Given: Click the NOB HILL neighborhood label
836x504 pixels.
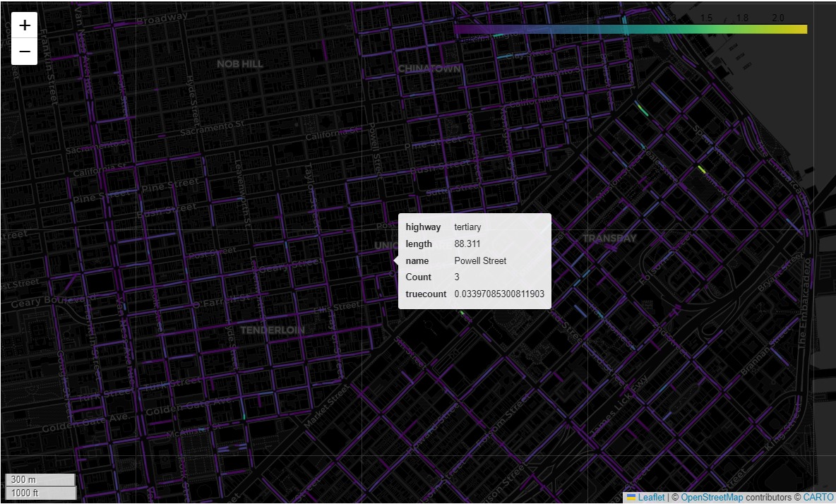Looking at the screenshot, I should click(x=240, y=64).
